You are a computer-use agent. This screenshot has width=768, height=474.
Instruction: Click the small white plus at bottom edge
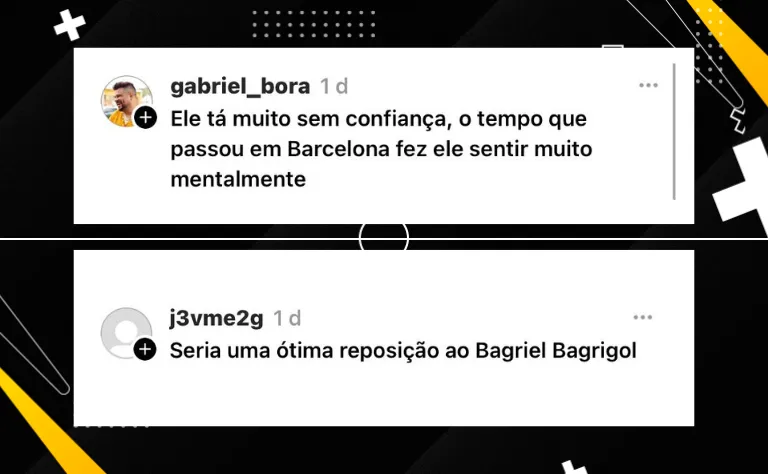tap(575, 467)
